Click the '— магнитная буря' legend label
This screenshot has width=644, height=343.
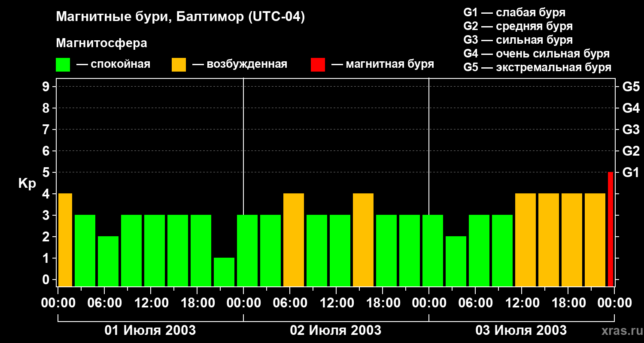(383, 64)
